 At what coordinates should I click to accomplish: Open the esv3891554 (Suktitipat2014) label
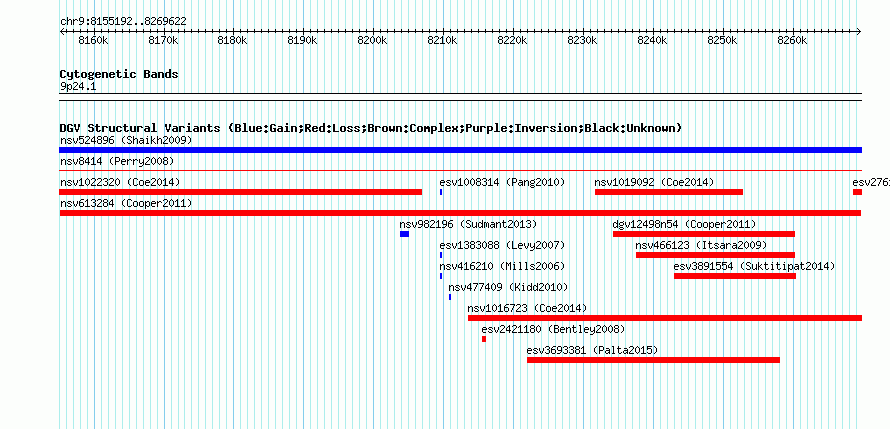tap(754, 266)
